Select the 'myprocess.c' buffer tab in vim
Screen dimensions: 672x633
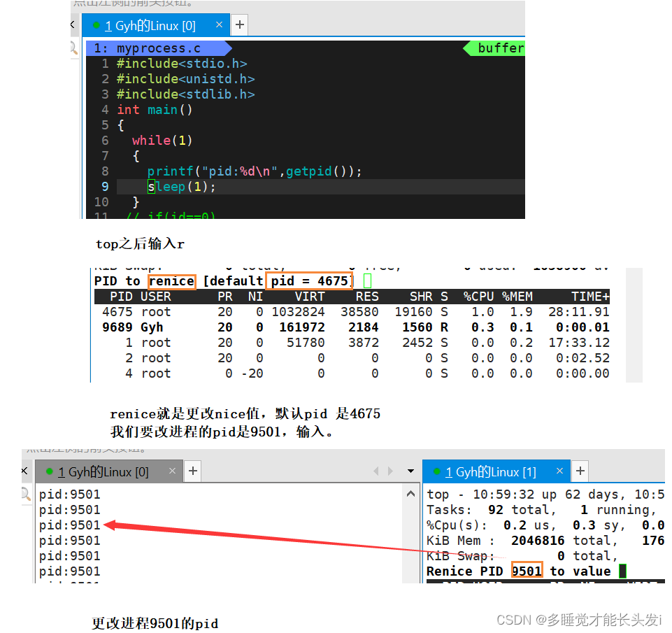pyautogui.click(x=158, y=48)
